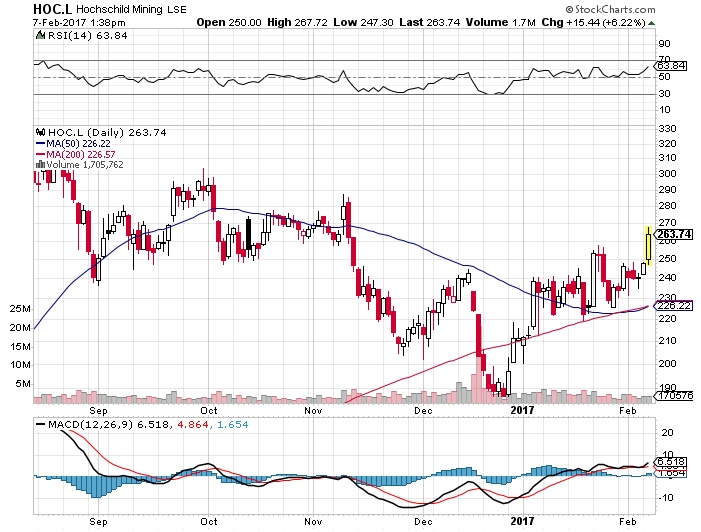
Task: Click the Low 247.30 value
Action: 363,22
